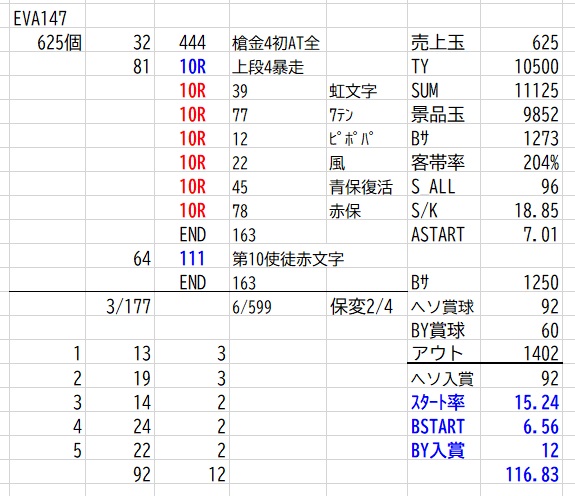This screenshot has width=575, height=496.
Task: Click the 第10使徒赤文字 cell
Action: pos(288,259)
